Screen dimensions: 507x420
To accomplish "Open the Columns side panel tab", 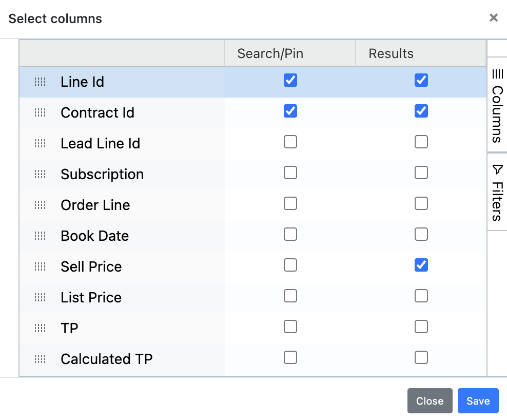I will [497, 105].
